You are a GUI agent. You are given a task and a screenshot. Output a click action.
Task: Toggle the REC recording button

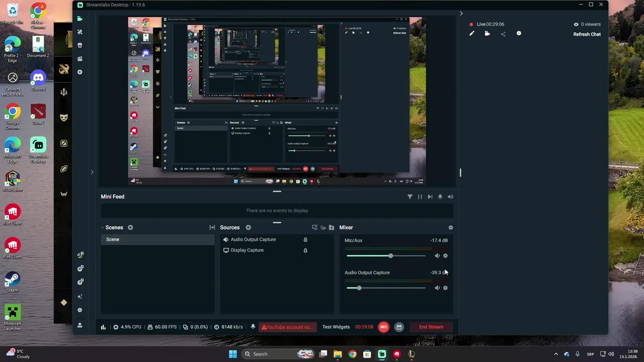(383, 327)
